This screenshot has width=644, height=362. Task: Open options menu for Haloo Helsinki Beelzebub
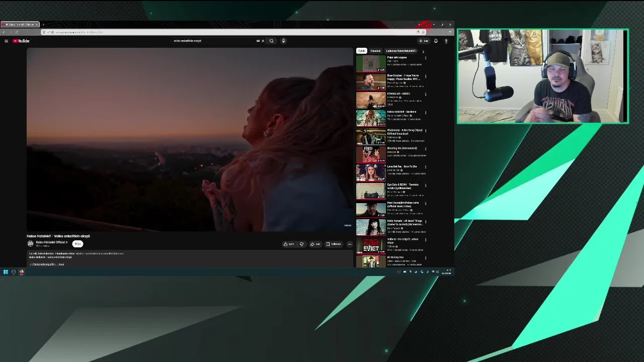point(426,113)
